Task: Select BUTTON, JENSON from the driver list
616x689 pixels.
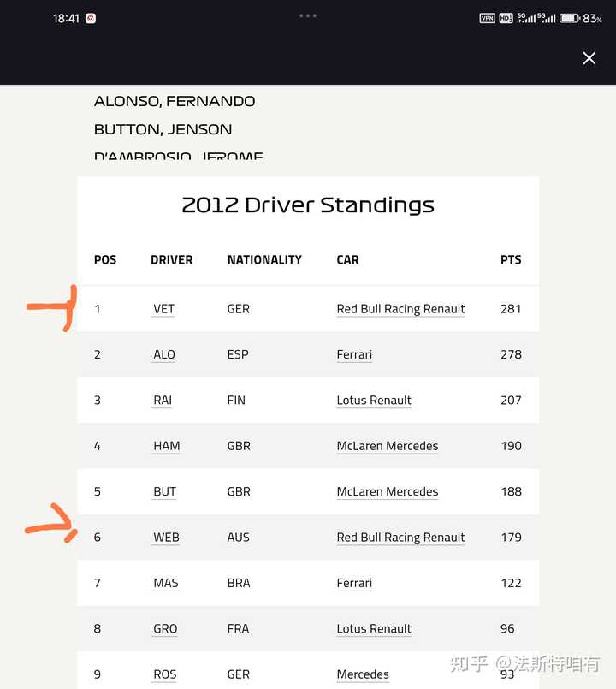Action: (x=163, y=129)
